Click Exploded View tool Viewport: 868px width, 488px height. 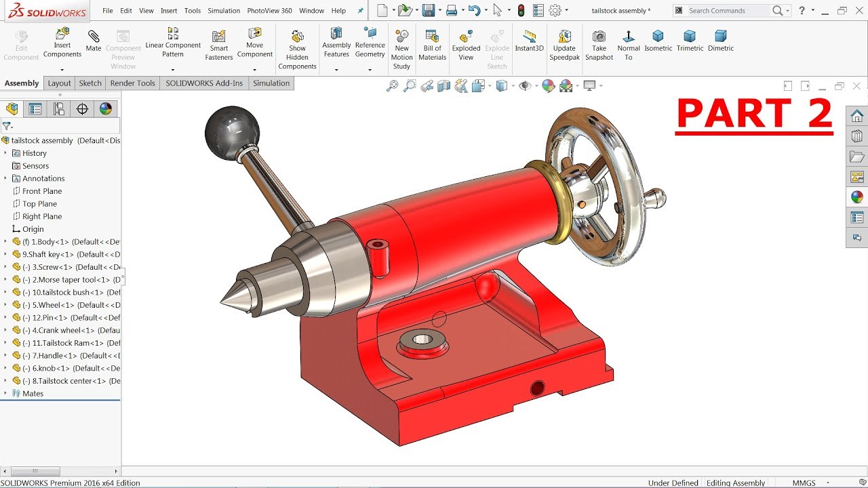tap(466, 45)
